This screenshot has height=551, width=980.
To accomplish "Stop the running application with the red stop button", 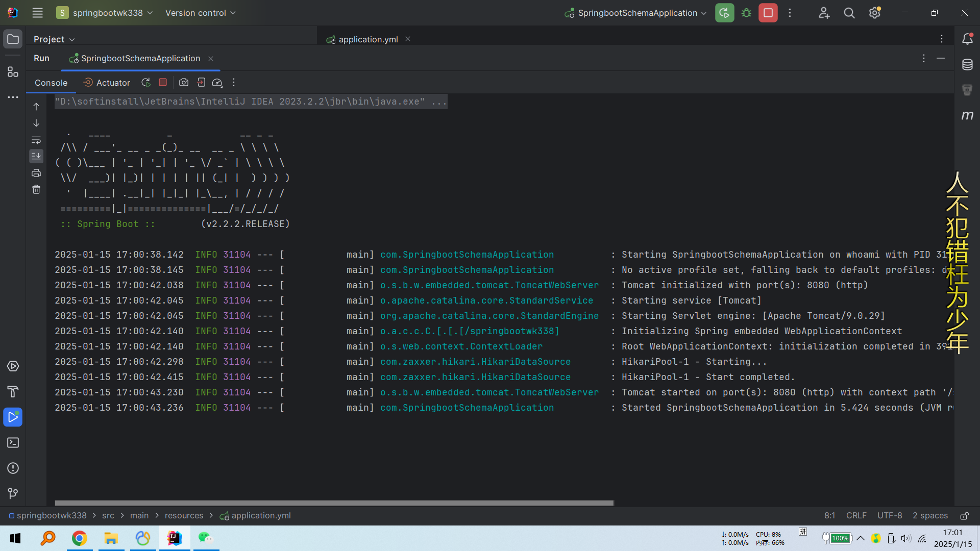I will coord(768,13).
